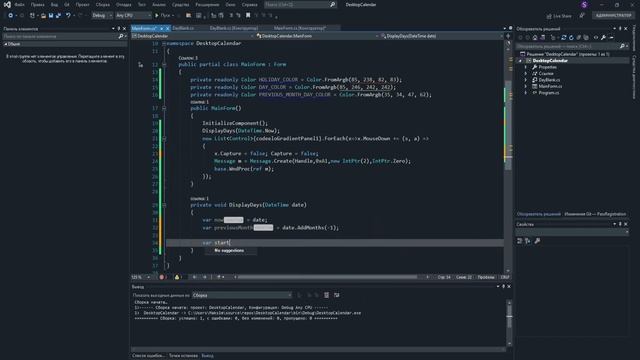The image size is (640, 360).
Task: Select Program.cs in Solution Explorer
Action: pyautogui.click(x=548, y=93)
